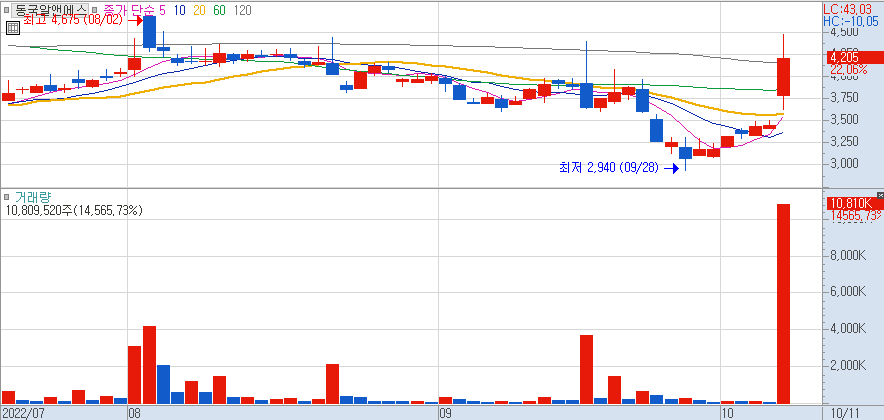Screen dimensions: 884x420
Task: Select the 120-day moving average label
Action: click(242, 10)
